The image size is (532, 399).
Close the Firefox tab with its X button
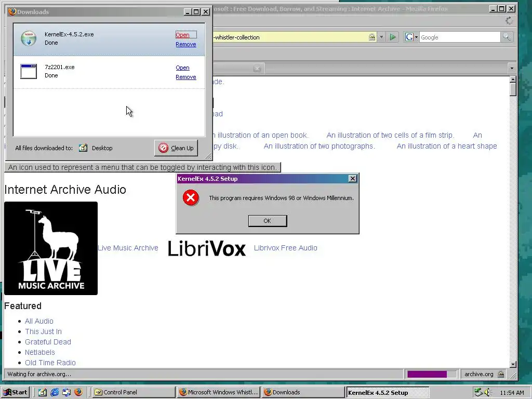click(257, 69)
